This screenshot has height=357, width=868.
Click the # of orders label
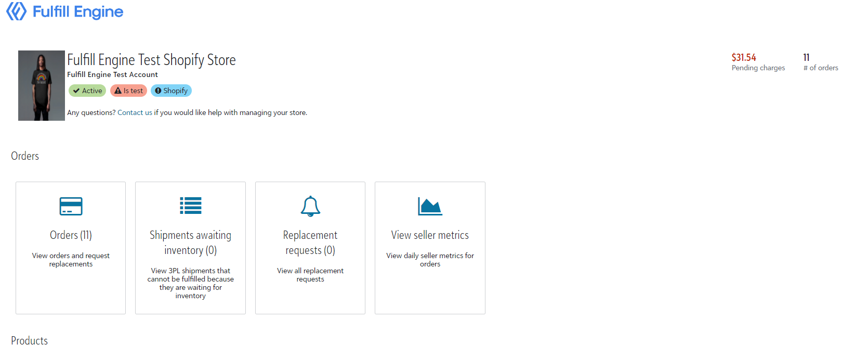[821, 68]
